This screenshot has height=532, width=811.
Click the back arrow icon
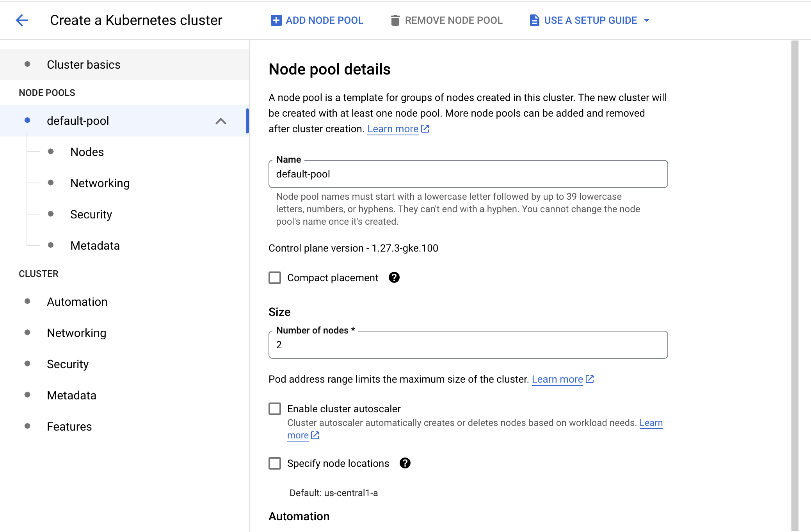pyautogui.click(x=22, y=20)
